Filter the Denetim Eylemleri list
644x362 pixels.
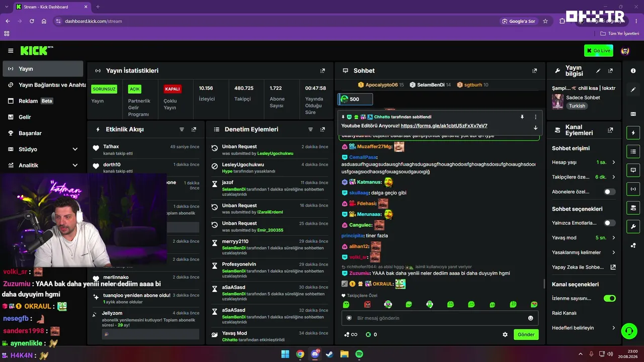(310, 129)
